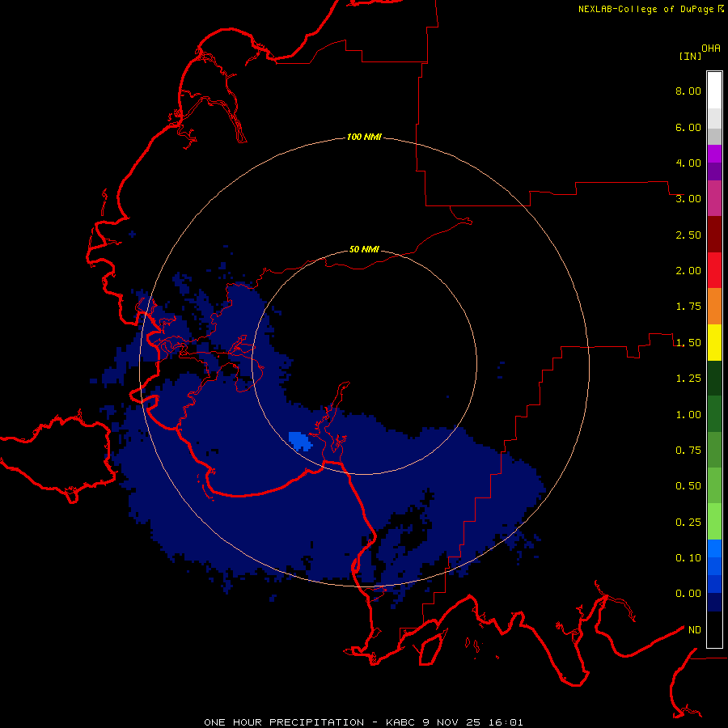Click the 0.25 legend value

[x=688, y=523]
